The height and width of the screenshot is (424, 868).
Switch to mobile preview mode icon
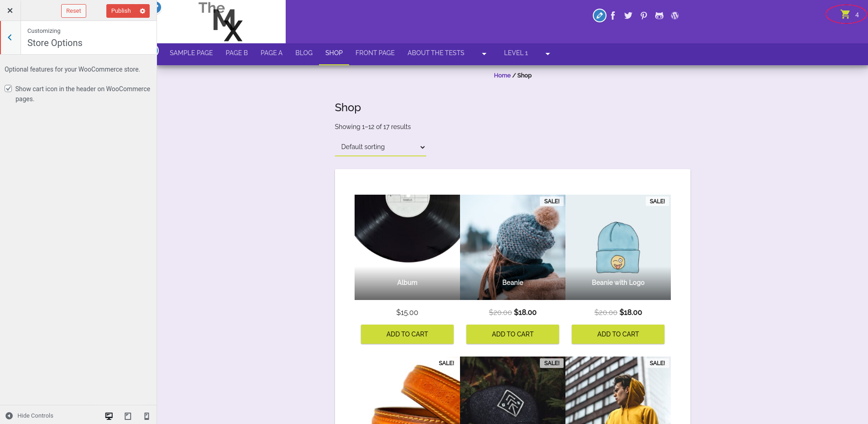click(146, 416)
